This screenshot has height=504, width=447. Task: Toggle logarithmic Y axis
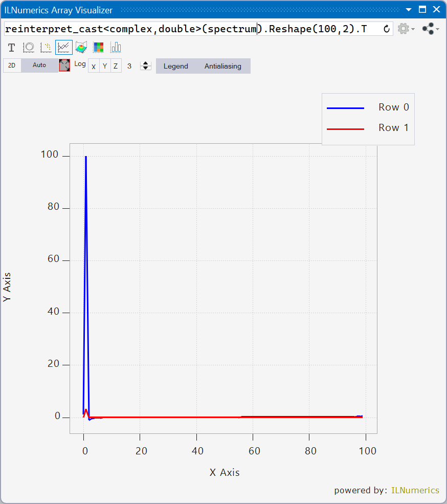(x=105, y=67)
